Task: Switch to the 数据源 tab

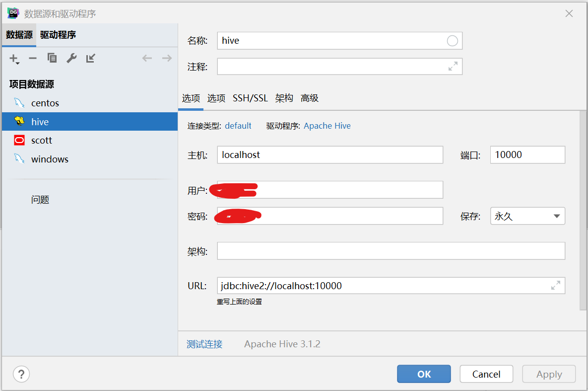Action: point(19,35)
